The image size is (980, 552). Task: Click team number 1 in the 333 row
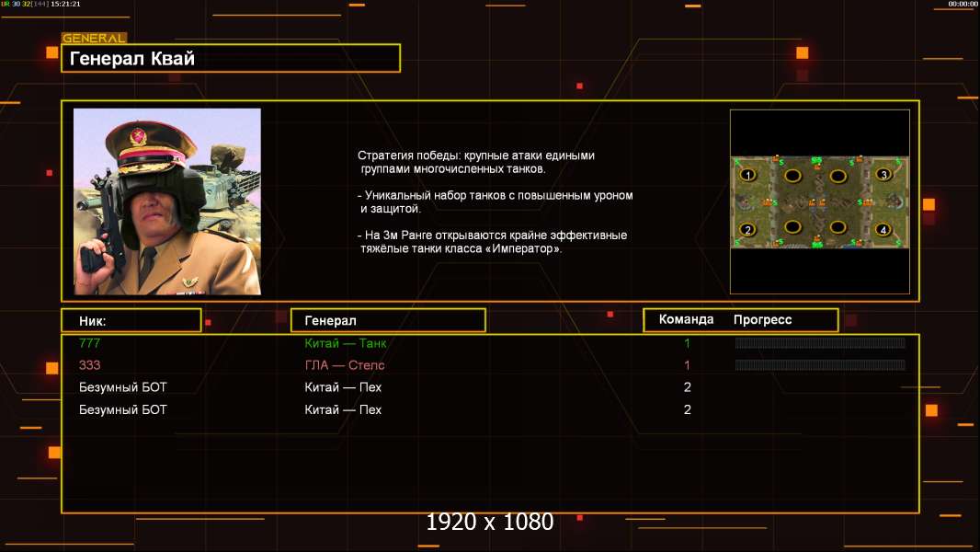point(687,365)
